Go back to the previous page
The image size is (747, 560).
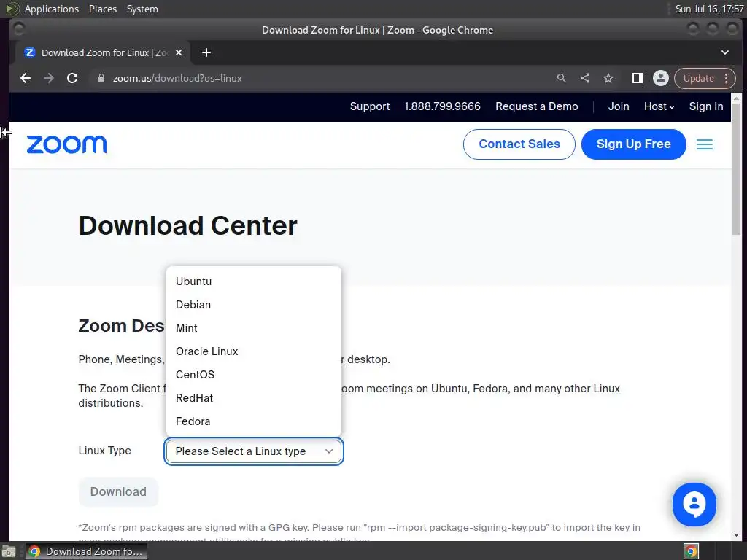pos(26,78)
